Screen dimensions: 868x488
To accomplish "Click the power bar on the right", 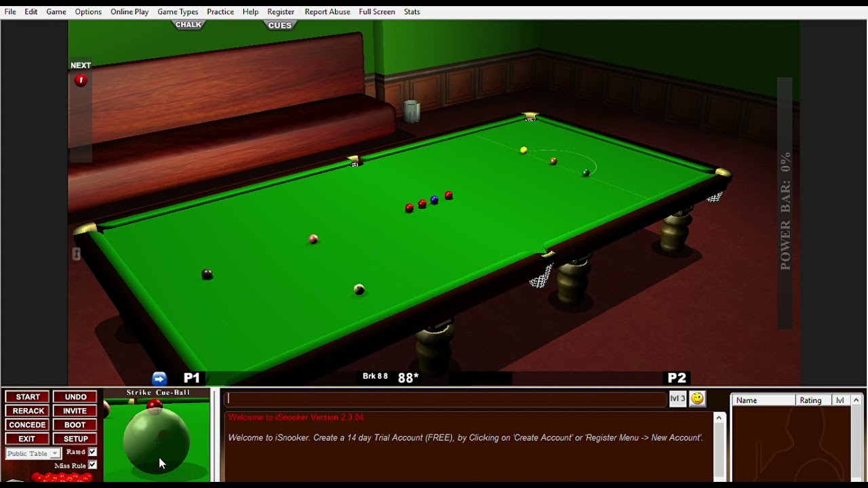I will tap(785, 203).
